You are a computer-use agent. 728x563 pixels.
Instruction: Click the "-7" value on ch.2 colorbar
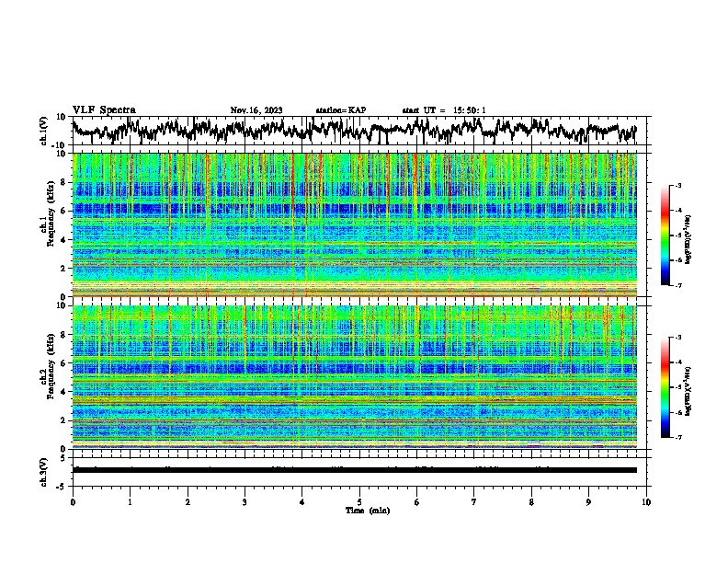[678, 437]
